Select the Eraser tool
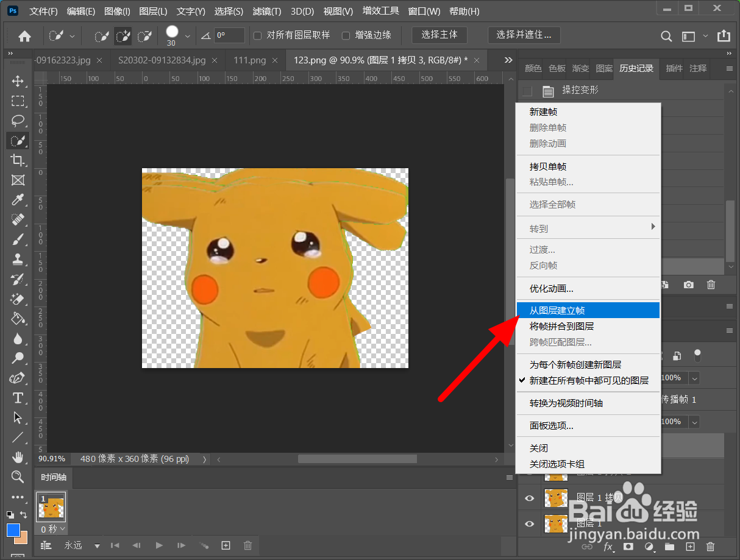The width and height of the screenshot is (740, 560). click(x=18, y=299)
